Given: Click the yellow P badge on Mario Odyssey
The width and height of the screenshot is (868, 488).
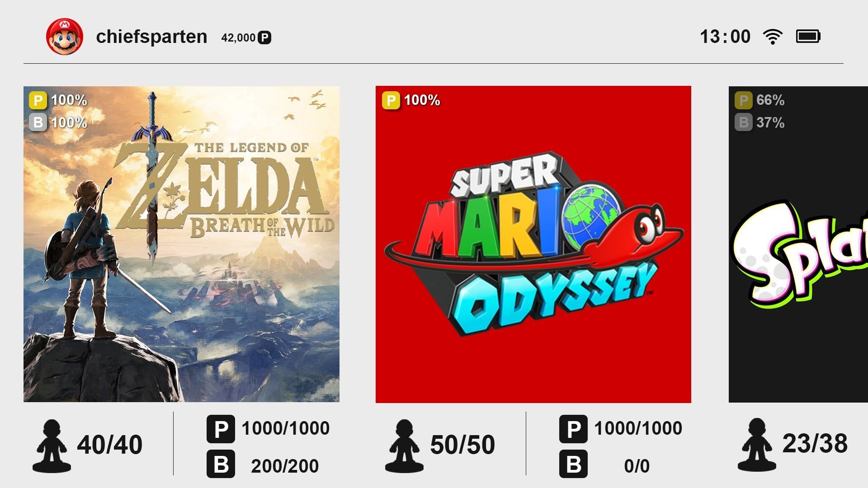Looking at the screenshot, I should pos(391,100).
